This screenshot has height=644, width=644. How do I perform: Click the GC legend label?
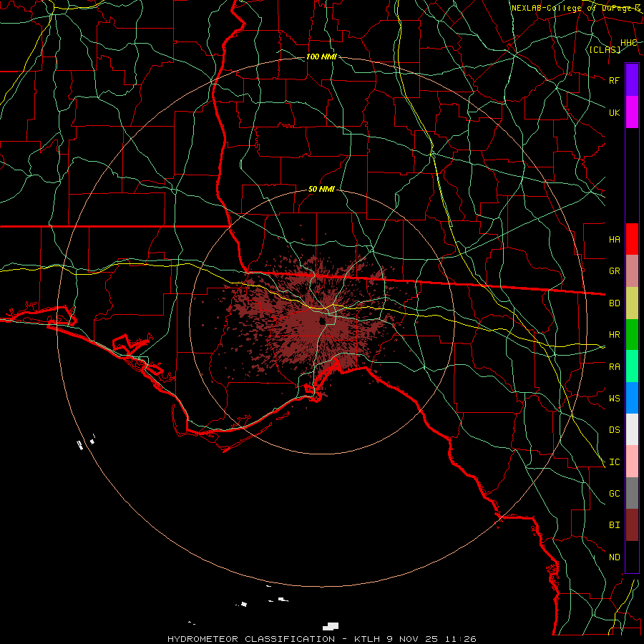click(x=614, y=493)
